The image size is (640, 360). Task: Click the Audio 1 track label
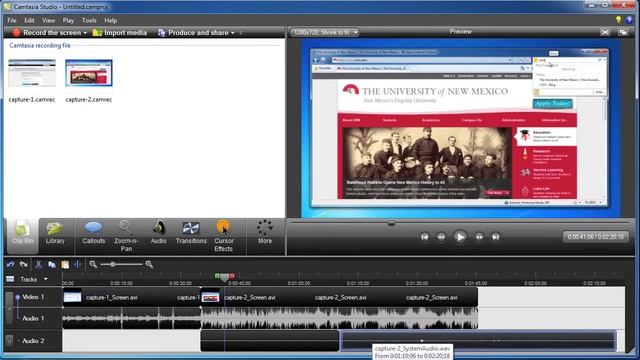[33, 318]
